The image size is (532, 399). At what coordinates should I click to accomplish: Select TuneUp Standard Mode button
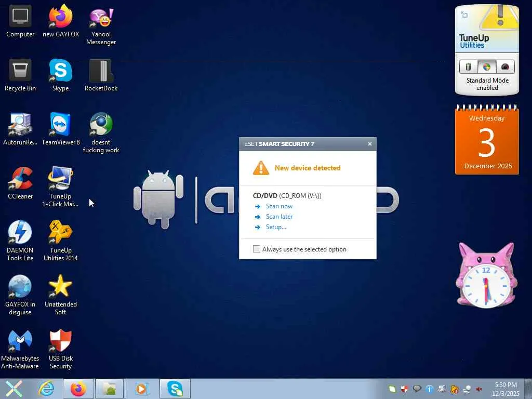(486, 67)
